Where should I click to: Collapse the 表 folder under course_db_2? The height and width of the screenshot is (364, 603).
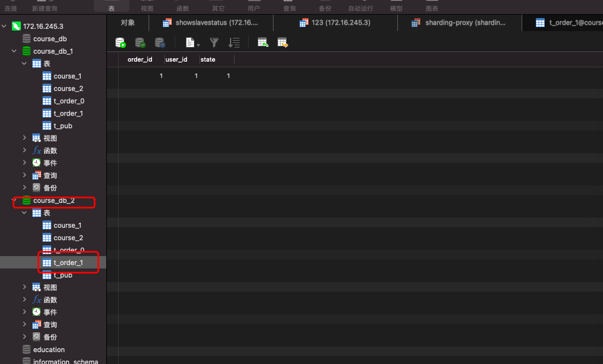[x=24, y=213]
